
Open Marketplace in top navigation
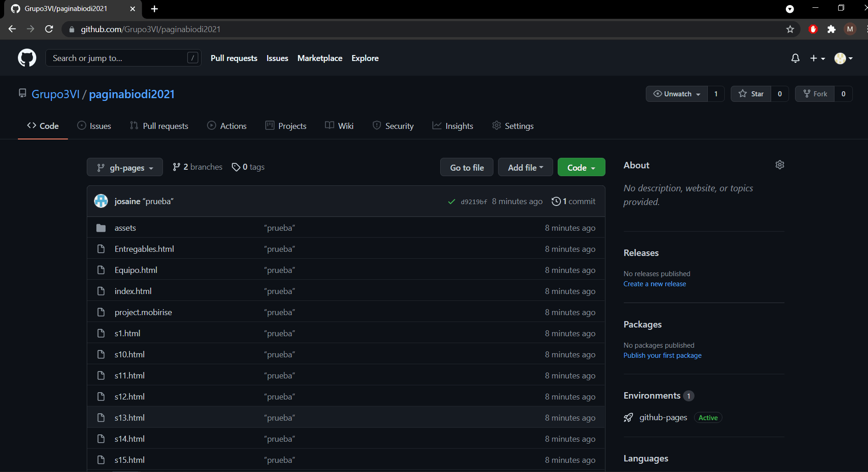(x=320, y=58)
